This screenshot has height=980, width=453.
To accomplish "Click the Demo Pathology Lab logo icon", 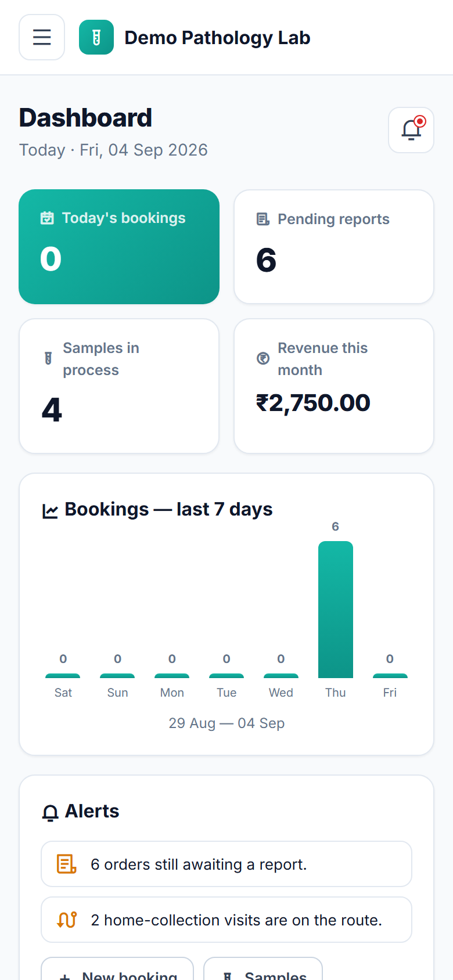I will tap(96, 37).
